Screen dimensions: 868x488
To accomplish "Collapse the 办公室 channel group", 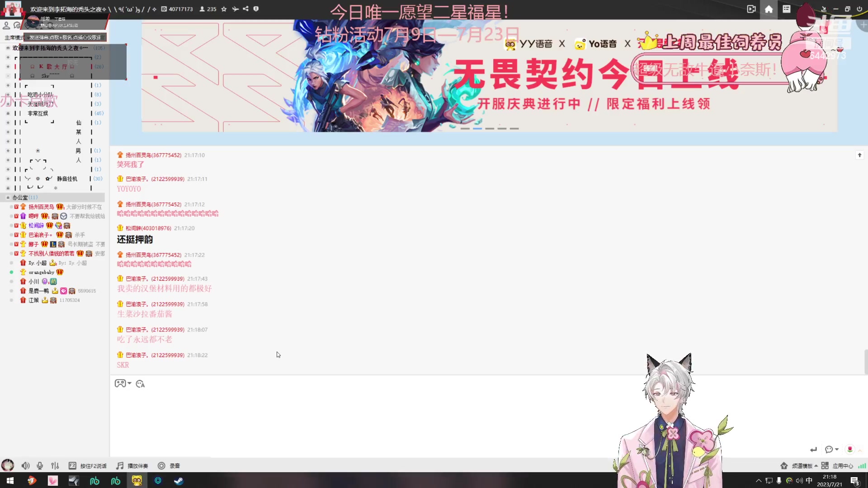I will coord(8,197).
